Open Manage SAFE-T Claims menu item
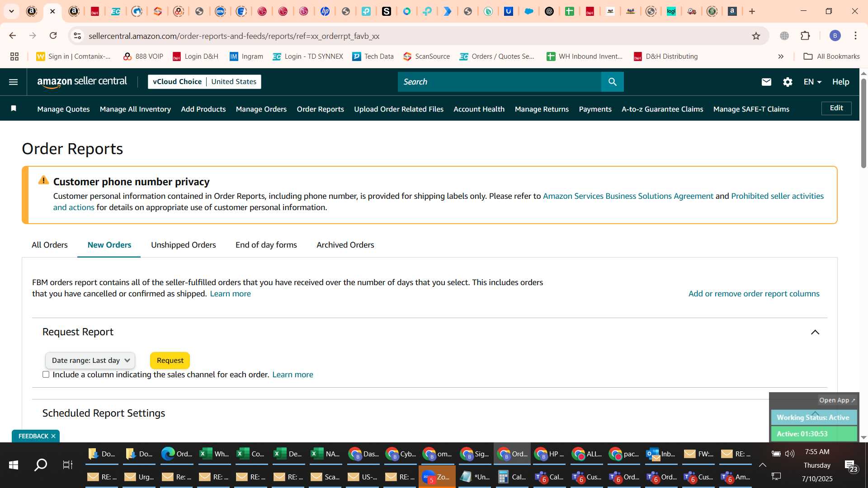 [751, 109]
